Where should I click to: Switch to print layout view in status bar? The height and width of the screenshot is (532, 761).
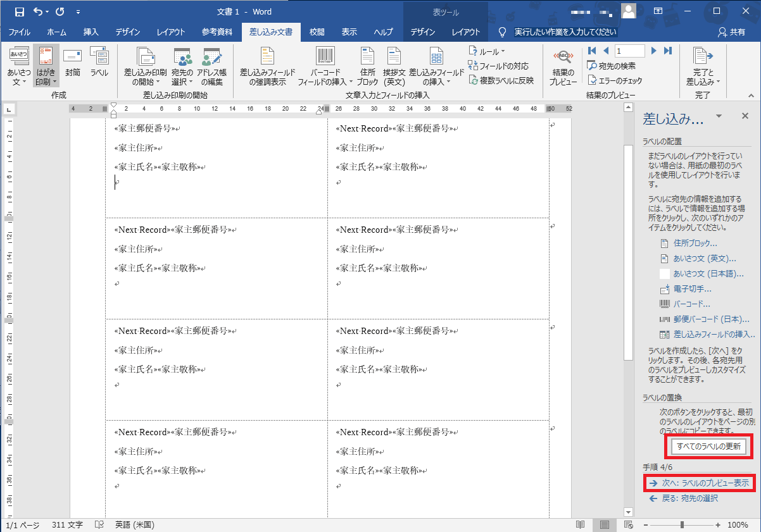(605, 525)
